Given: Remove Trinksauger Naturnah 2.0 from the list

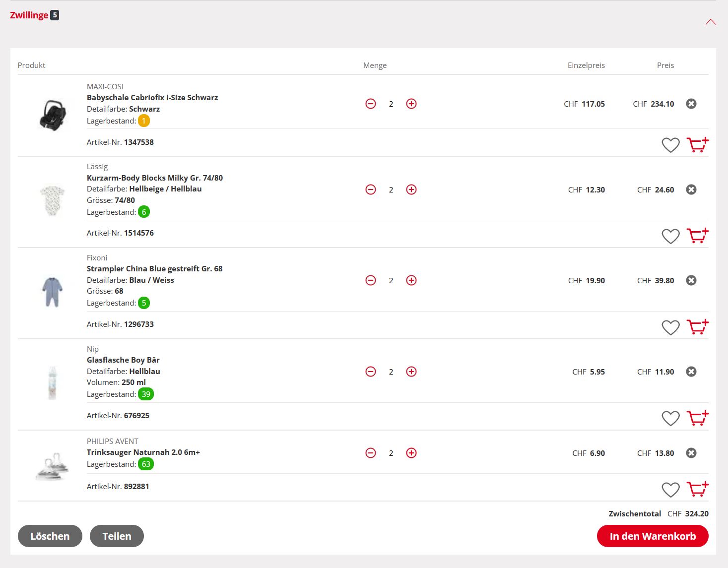Looking at the screenshot, I should coord(691,453).
